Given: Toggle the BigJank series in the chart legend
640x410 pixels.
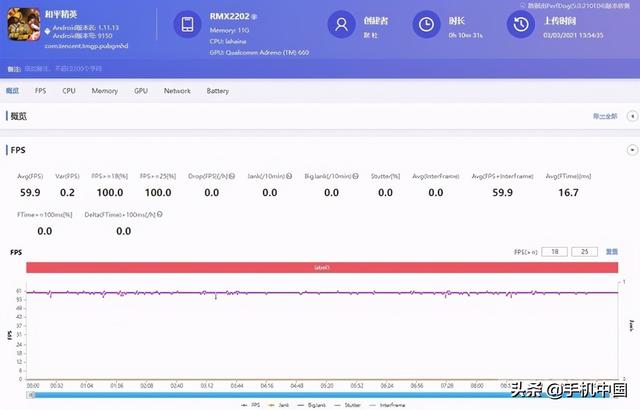Looking at the screenshot, I should tap(312, 405).
